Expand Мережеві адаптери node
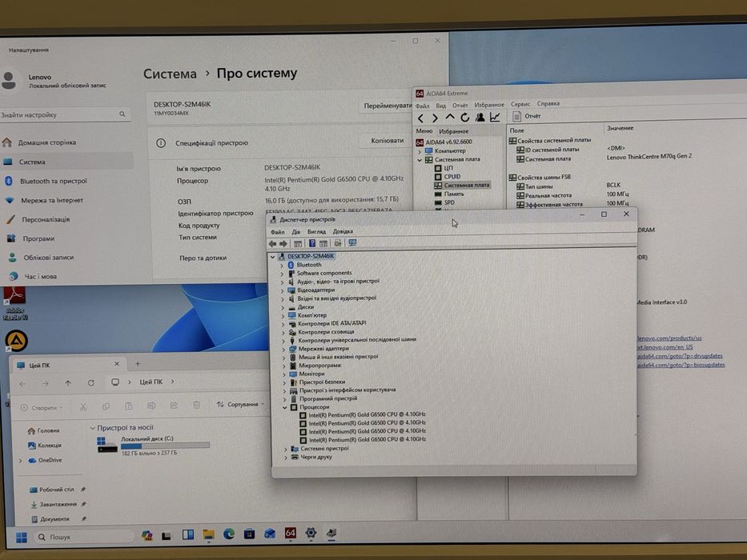747x560 pixels. (283, 349)
